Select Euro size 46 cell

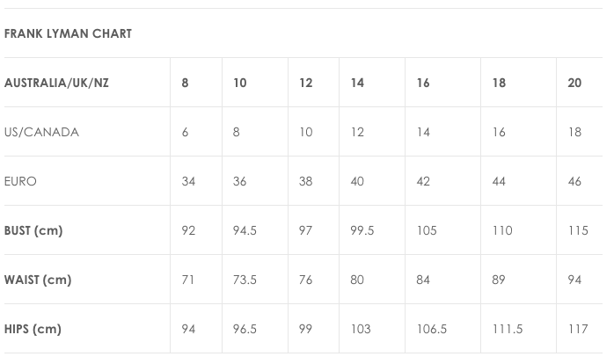point(574,181)
